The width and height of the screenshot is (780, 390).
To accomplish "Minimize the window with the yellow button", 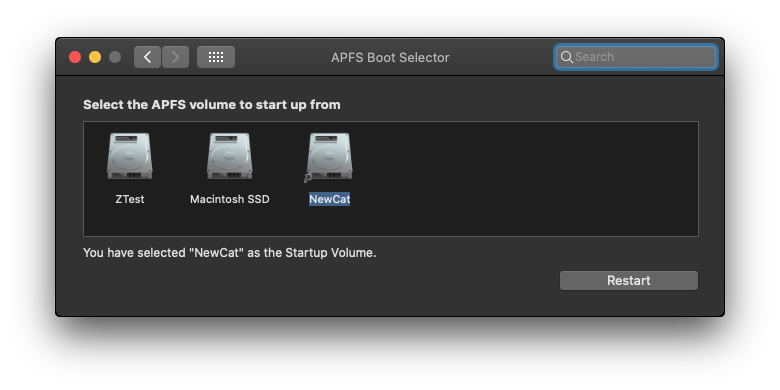I will point(95,57).
